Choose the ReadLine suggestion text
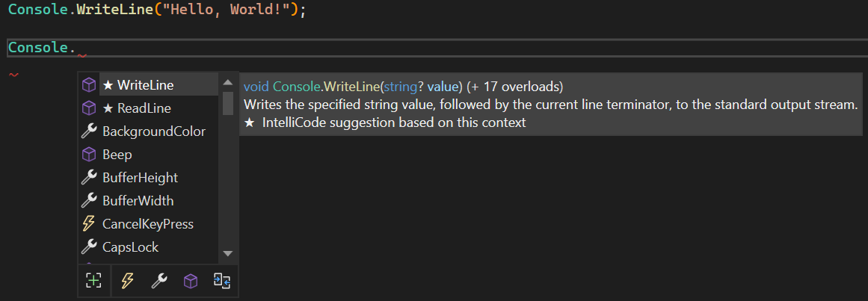The image size is (868, 301). [144, 108]
